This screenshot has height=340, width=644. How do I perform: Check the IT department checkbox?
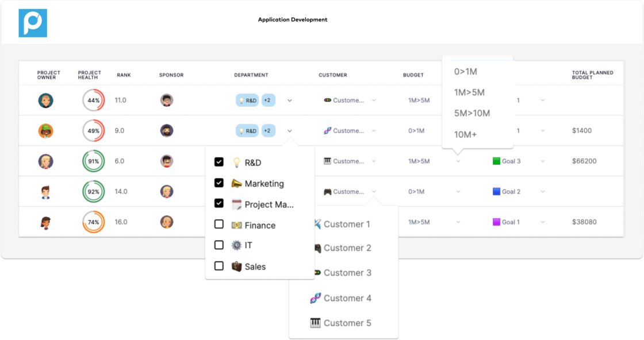coord(219,245)
